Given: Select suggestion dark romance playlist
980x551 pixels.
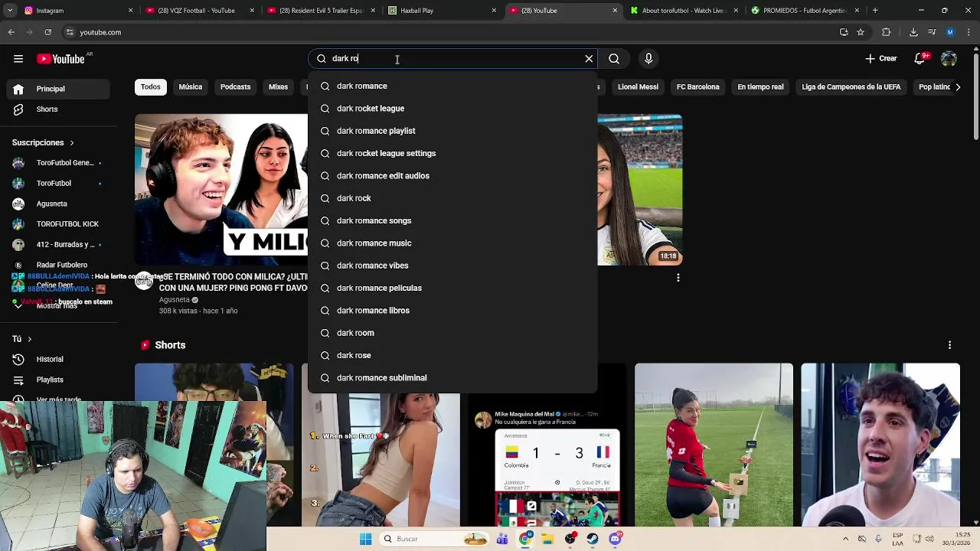Looking at the screenshot, I should pyautogui.click(x=452, y=131).
